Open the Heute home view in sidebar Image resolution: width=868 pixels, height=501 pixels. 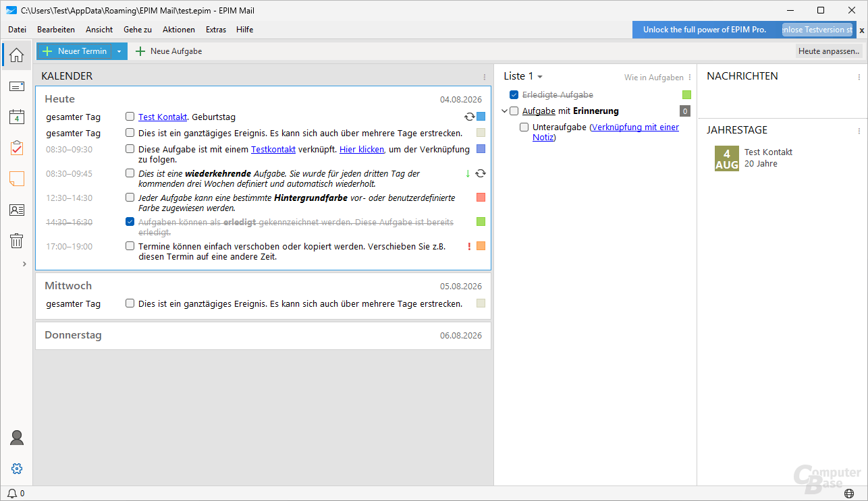[x=16, y=56]
